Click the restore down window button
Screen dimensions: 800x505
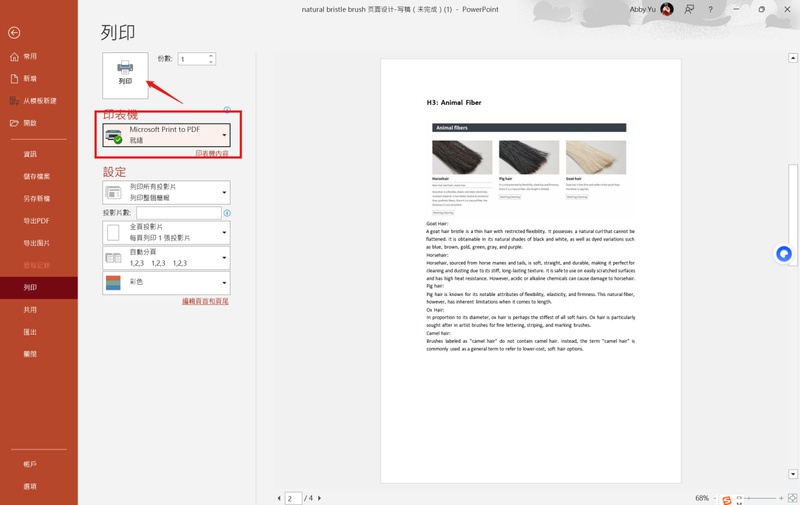pos(761,9)
